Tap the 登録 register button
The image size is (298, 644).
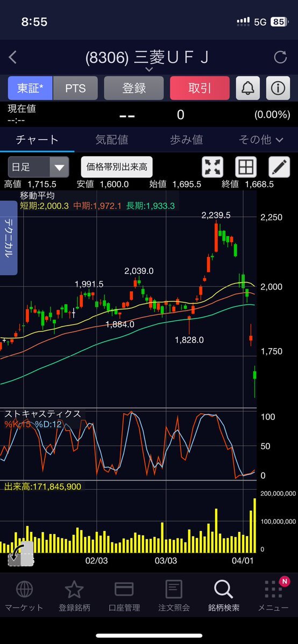(134, 88)
